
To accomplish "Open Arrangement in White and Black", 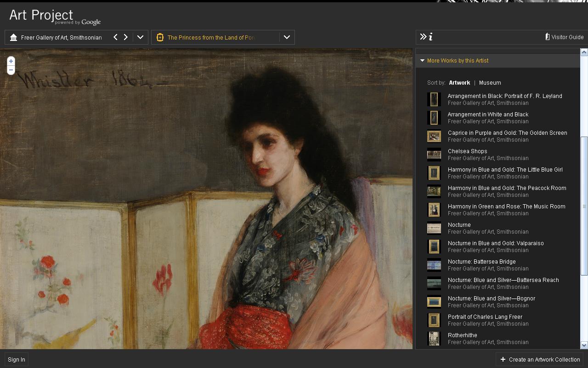I will pyautogui.click(x=488, y=115).
